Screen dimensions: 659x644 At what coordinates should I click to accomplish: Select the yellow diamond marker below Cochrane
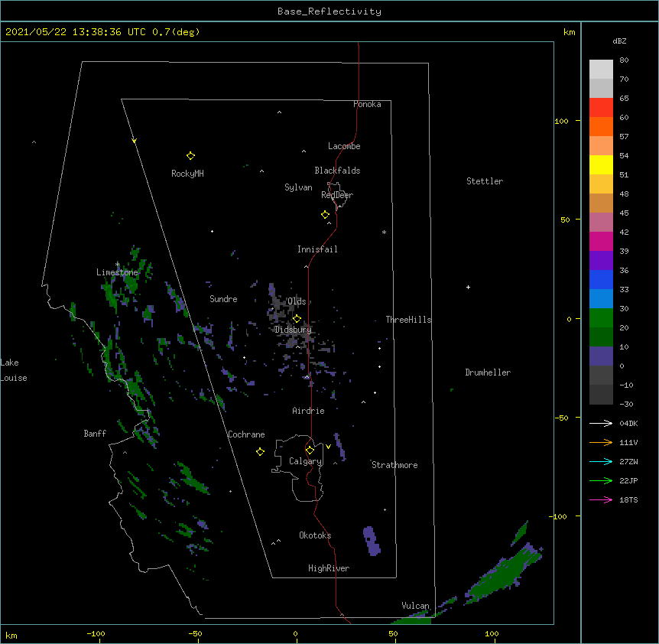[260, 452]
